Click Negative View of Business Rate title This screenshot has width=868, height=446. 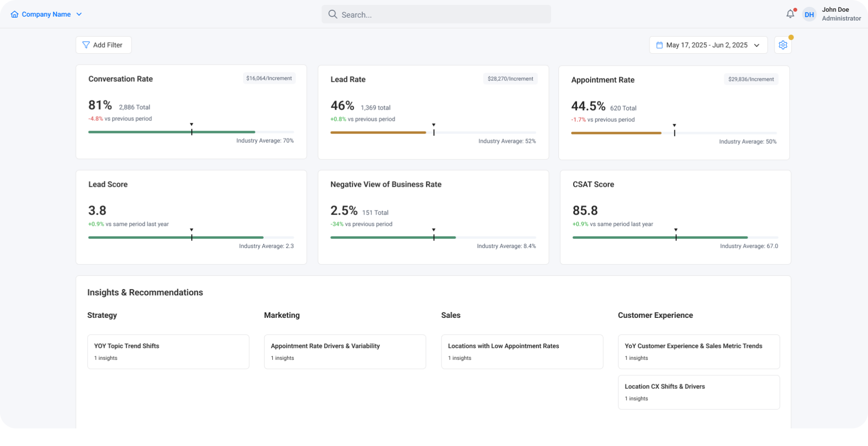click(x=386, y=184)
